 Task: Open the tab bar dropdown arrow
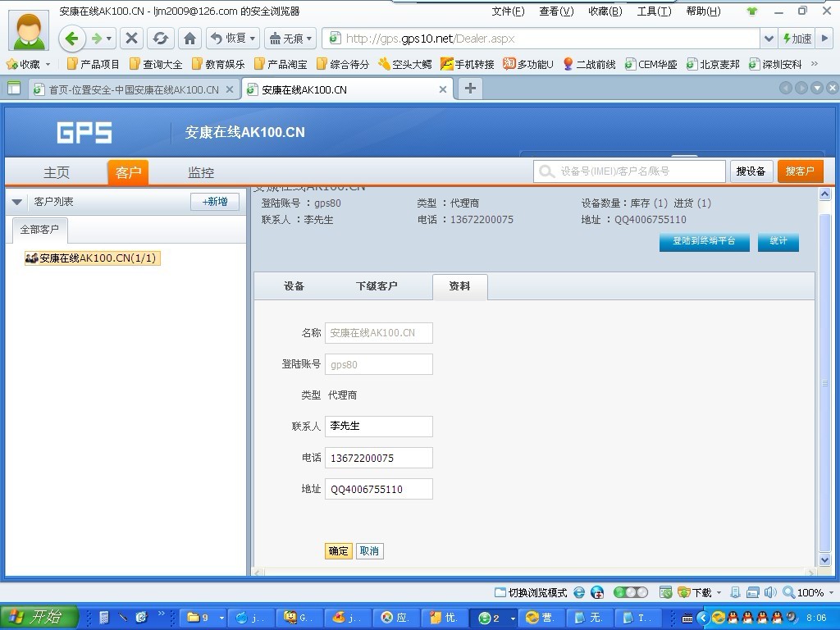pos(817,89)
